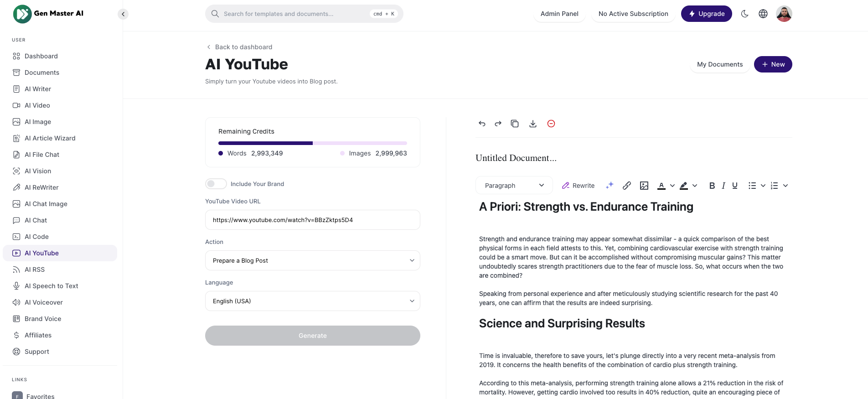The image size is (868, 399).
Task: Download the document using the download icon
Action: coord(532,124)
